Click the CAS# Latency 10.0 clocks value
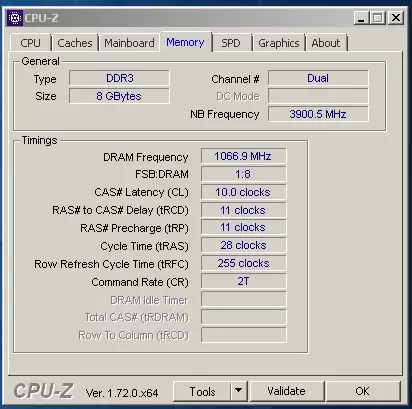Viewport: 412px width, 409px height. pyautogui.click(x=243, y=192)
